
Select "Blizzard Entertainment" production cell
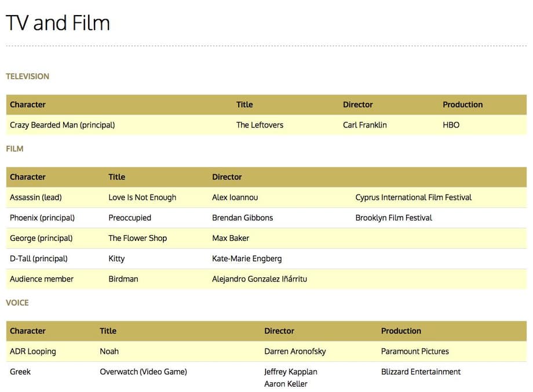[421, 372]
